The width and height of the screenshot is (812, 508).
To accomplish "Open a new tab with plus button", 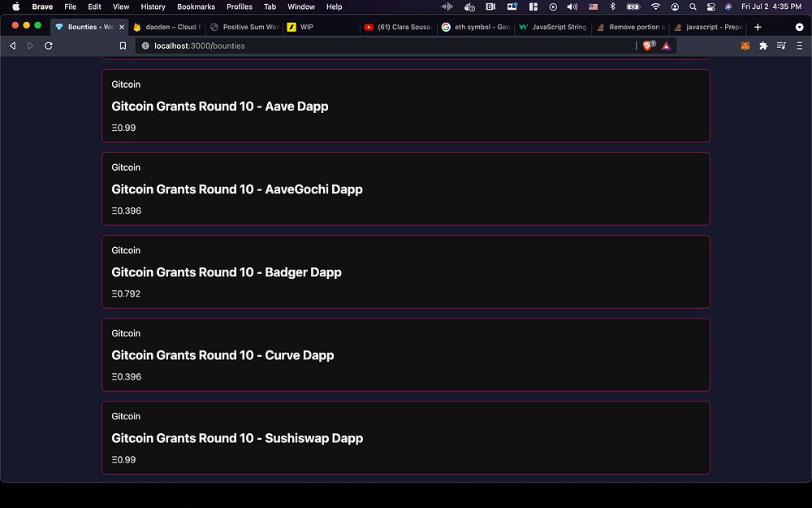I will pyautogui.click(x=758, y=27).
